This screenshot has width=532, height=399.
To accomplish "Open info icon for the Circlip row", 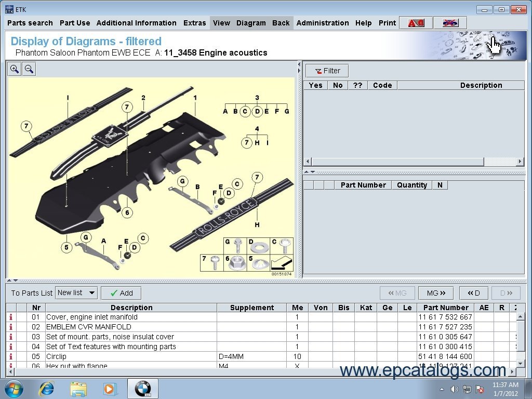I will pos(11,356).
